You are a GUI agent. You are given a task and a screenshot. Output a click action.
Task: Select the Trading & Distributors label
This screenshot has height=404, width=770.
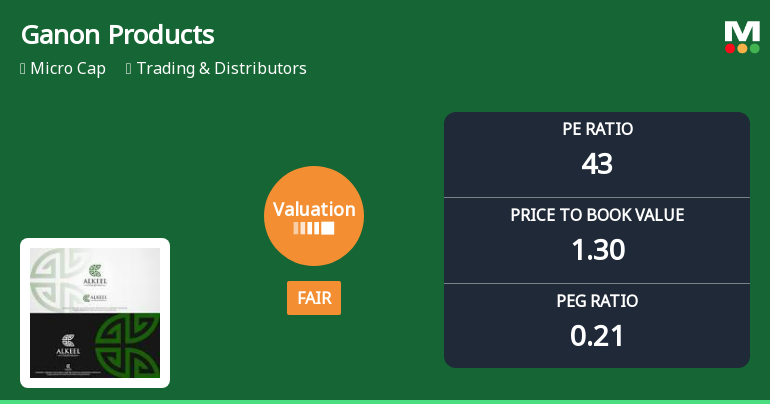coord(221,69)
